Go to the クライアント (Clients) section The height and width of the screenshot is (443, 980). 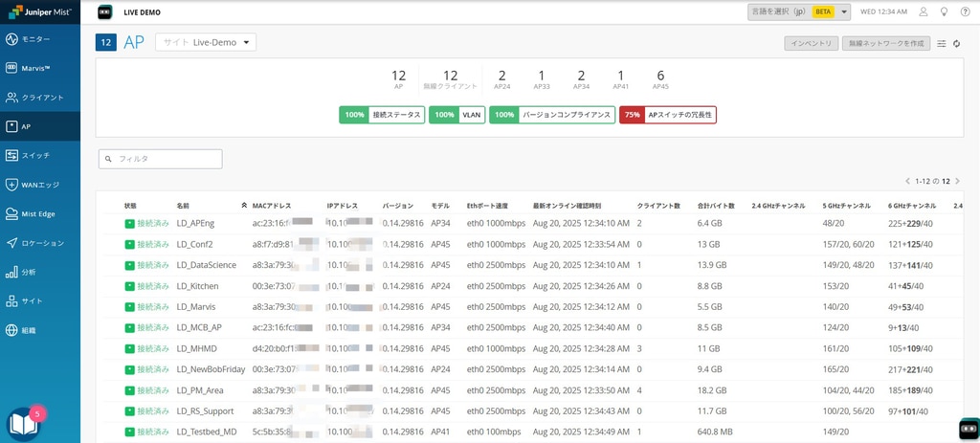pos(40,97)
